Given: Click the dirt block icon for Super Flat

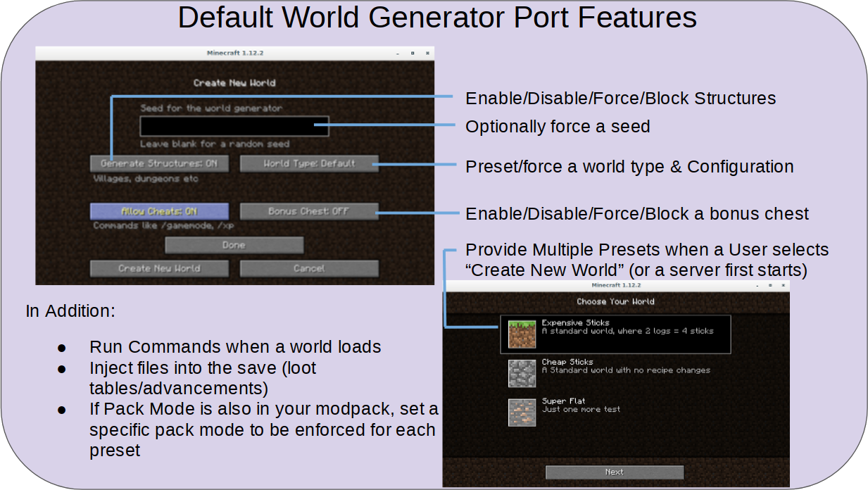Looking at the screenshot, I should coord(521,412).
